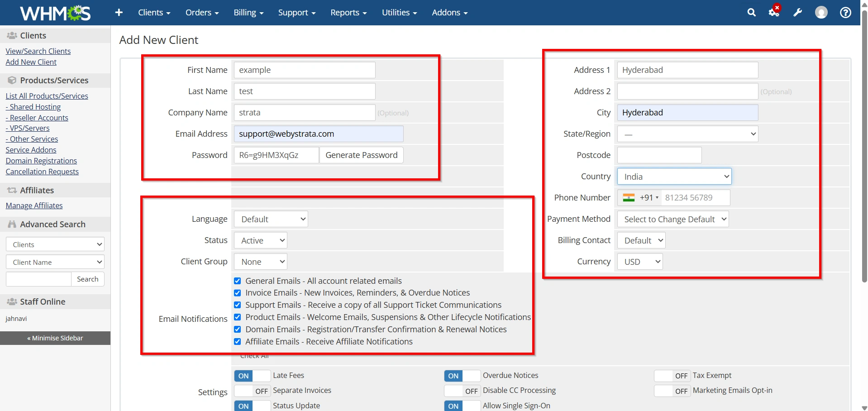Viewport: 868px width, 411px height.
Task: Click the India flag country code selector
Action: pyautogui.click(x=640, y=198)
